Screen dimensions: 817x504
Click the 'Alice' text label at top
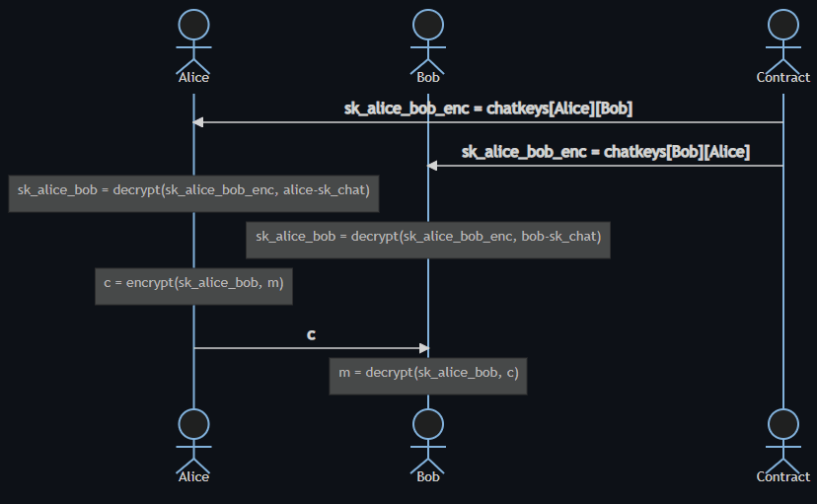193,77
